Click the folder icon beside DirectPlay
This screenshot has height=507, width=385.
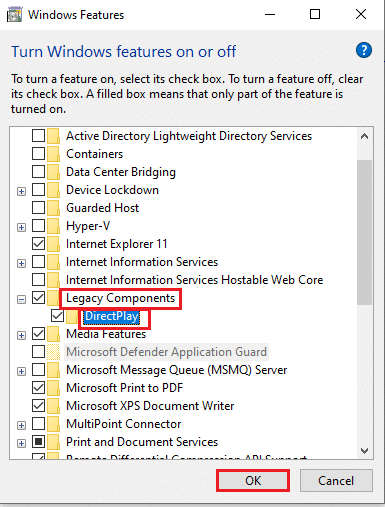(72, 316)
